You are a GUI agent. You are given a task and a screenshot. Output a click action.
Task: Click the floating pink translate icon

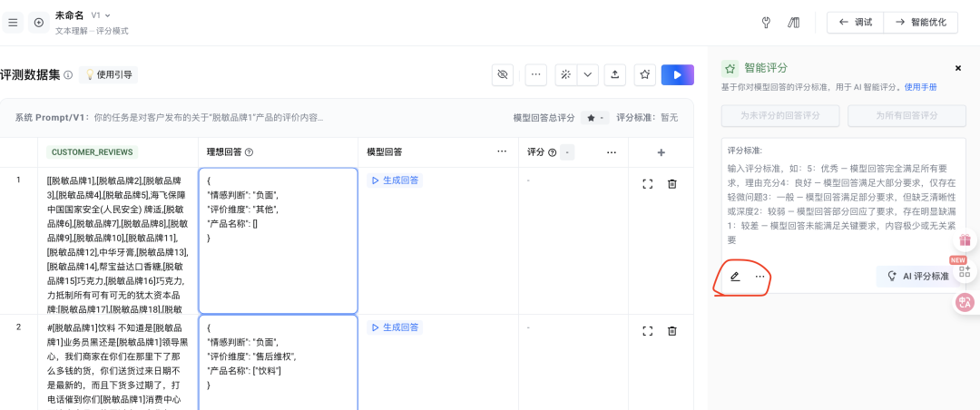pyautogui.click(x=965, y=302)
